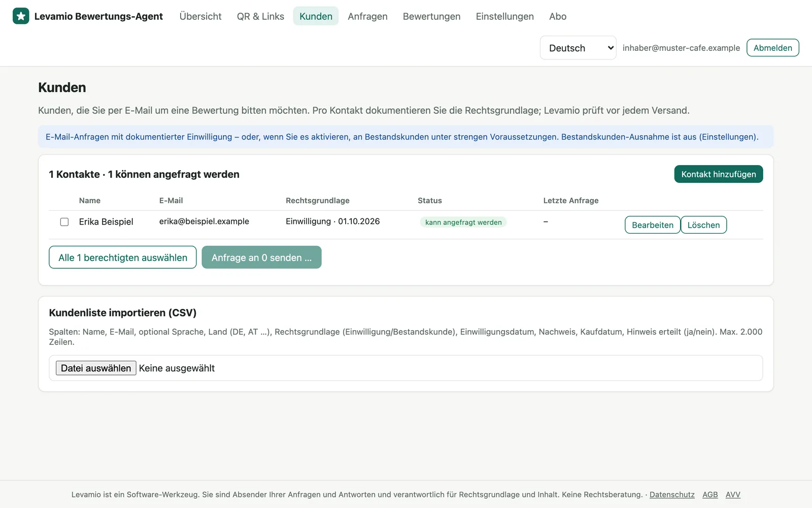
Task: Navigate to Einstellungen
Action: tap(504, 16)
